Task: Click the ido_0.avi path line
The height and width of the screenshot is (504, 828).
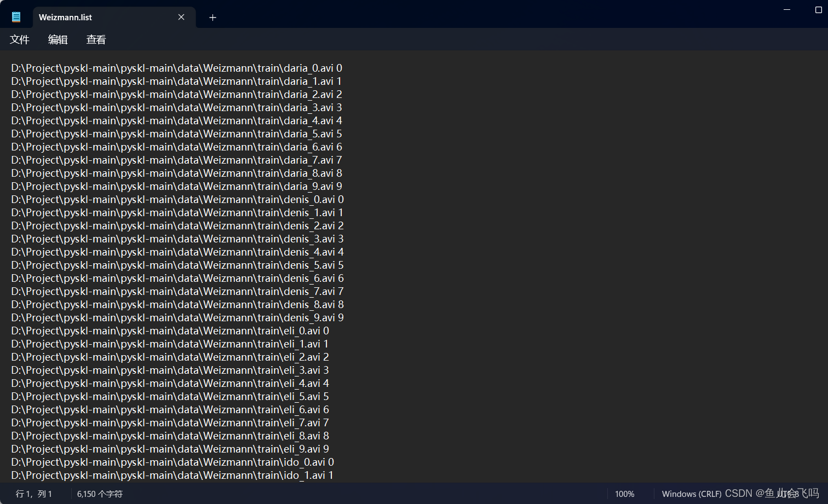Action: 171,462
